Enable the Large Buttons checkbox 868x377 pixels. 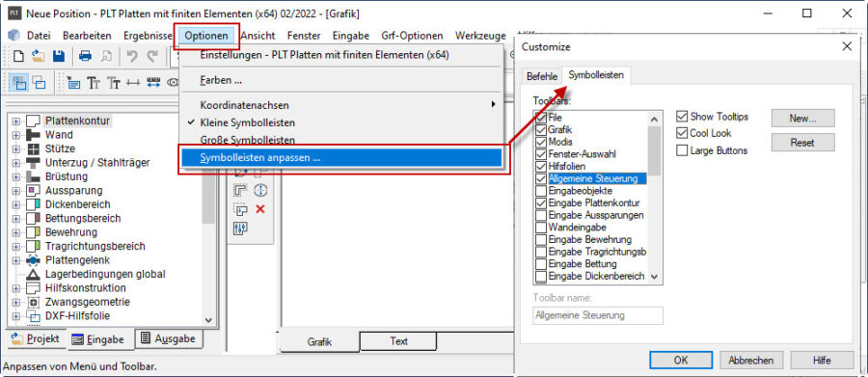pos(682,150)
